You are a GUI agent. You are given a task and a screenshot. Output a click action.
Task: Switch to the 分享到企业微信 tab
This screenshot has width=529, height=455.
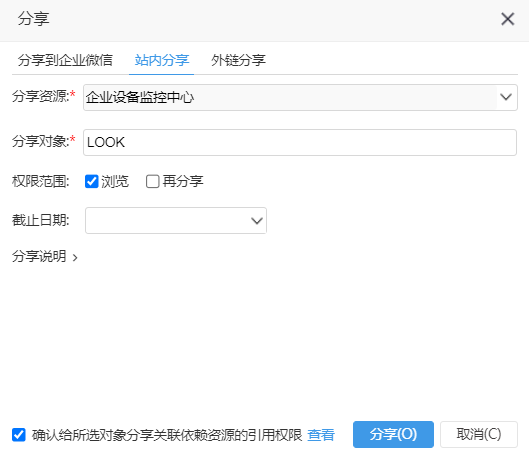point(65,60)
